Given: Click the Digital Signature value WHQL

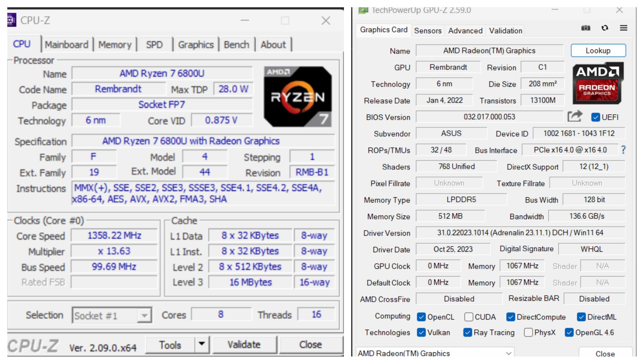Looking at the screenshot, I should point(592,249).
